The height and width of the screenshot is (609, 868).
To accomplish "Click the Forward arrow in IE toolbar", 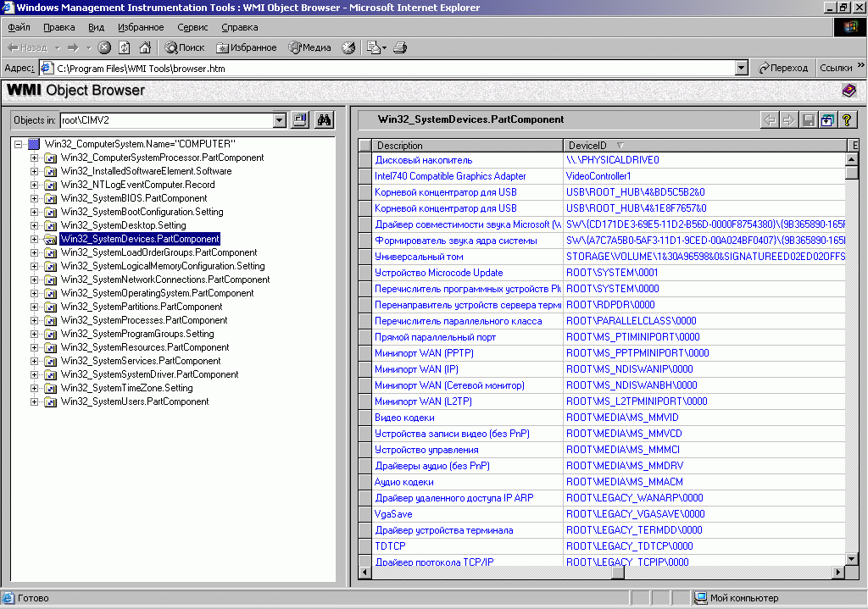I will point(73,48).
